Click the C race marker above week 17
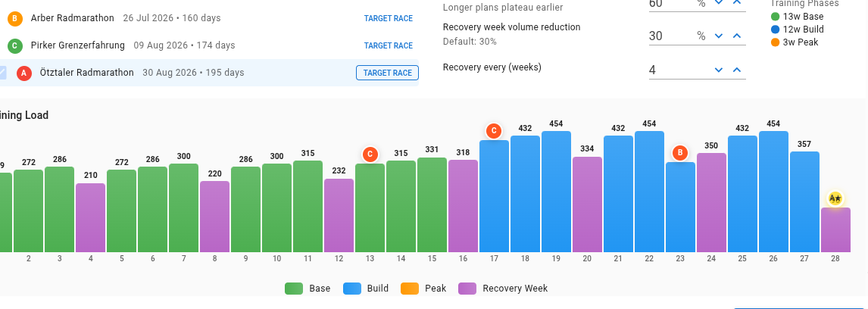 (494, 131)
